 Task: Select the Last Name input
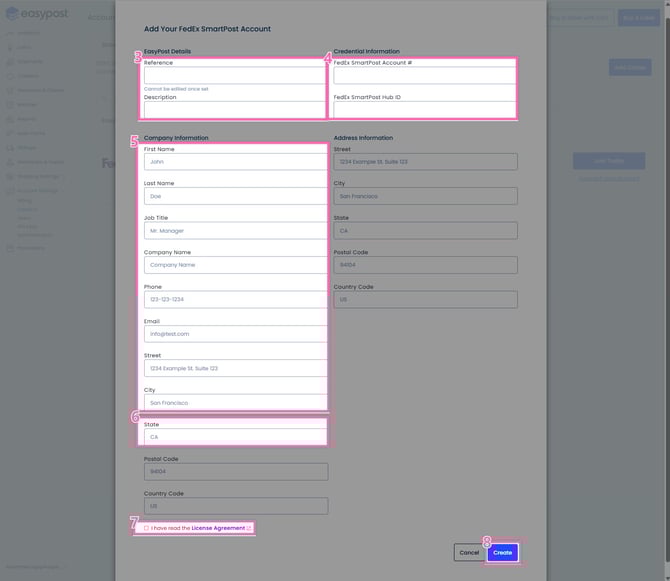(x=236, y=196)
